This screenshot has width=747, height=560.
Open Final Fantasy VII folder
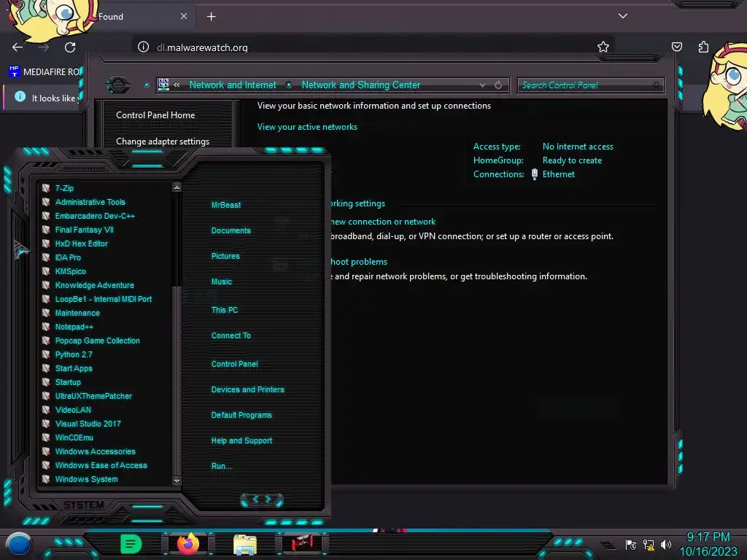[85, 230]
